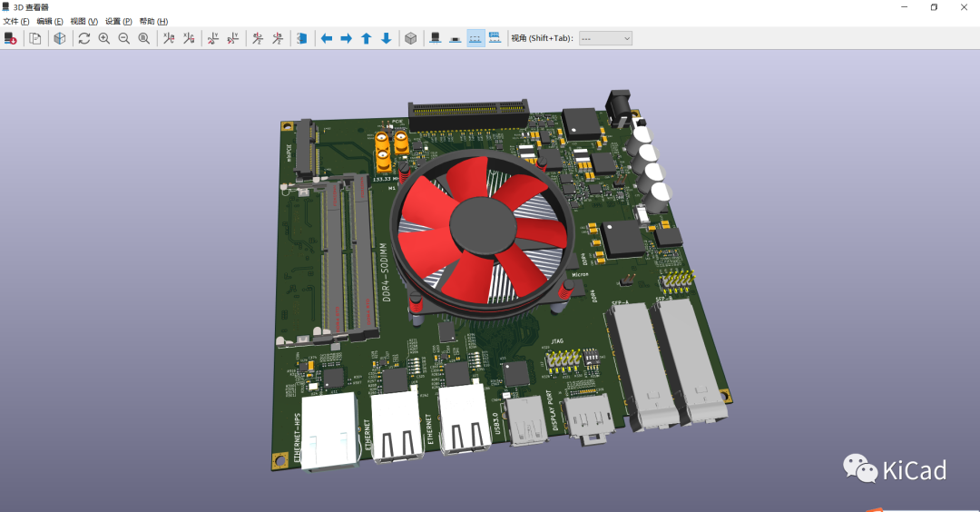Toggle the highlighted virtual models icon
This screenshot has height=512, width=980.
(x=475, y=38)
